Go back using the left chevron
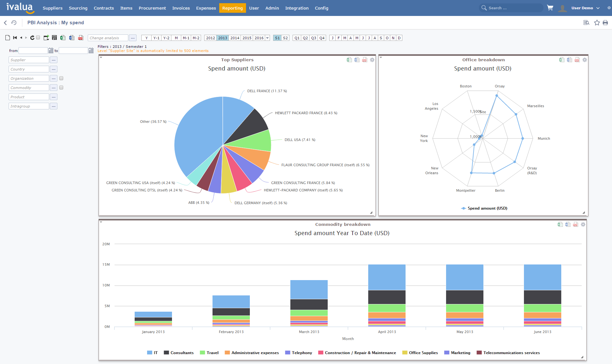The height and width of the screenshot is (364, 612). [5, 23]
